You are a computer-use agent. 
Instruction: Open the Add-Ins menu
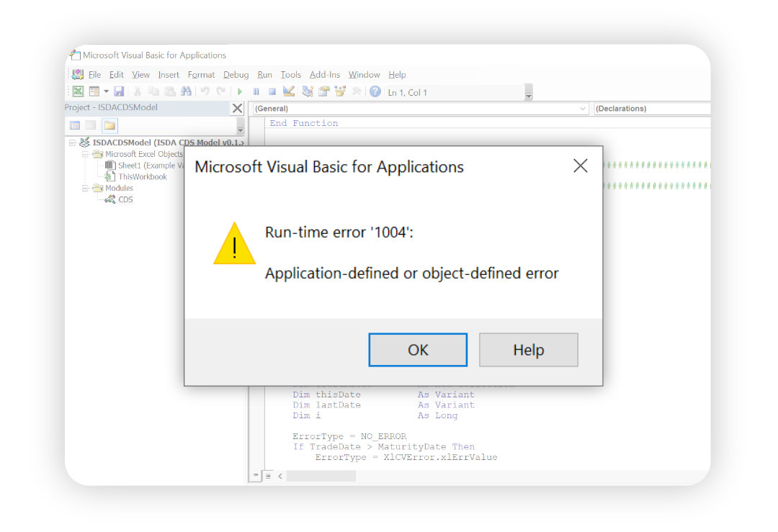[325, 74]
